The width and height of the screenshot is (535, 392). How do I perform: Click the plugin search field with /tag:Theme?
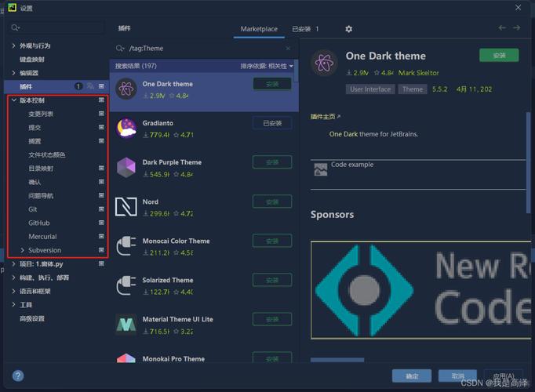click(x=204, y=49)
